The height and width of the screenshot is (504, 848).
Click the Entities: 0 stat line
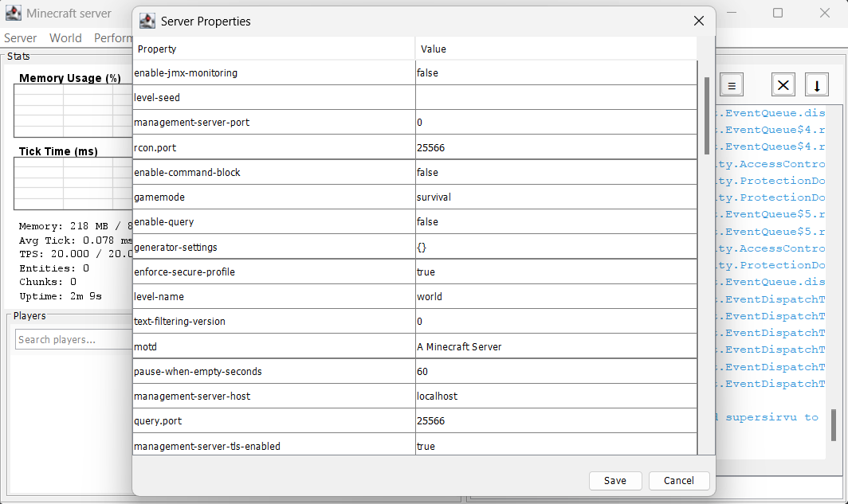coord(54,268)
